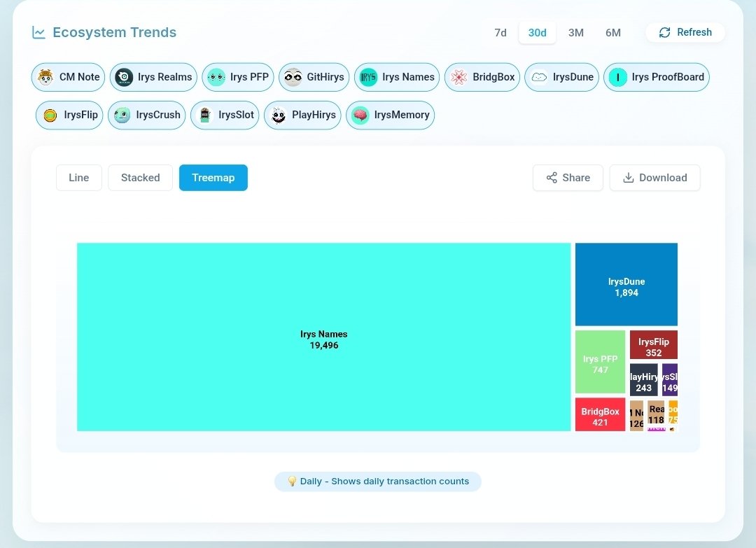Click the IrysCrush label in filter chip
Viewport: 756px width, 548px height.
(158, 115)
